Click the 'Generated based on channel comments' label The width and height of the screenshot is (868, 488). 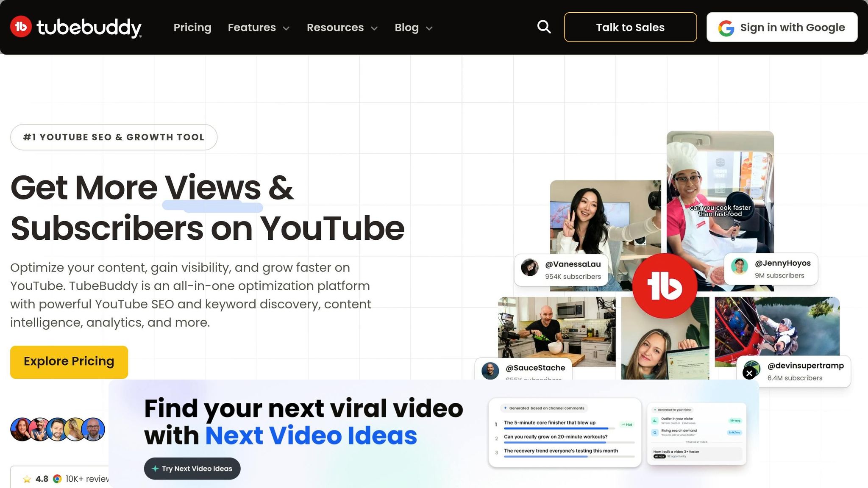click(544, 408)
